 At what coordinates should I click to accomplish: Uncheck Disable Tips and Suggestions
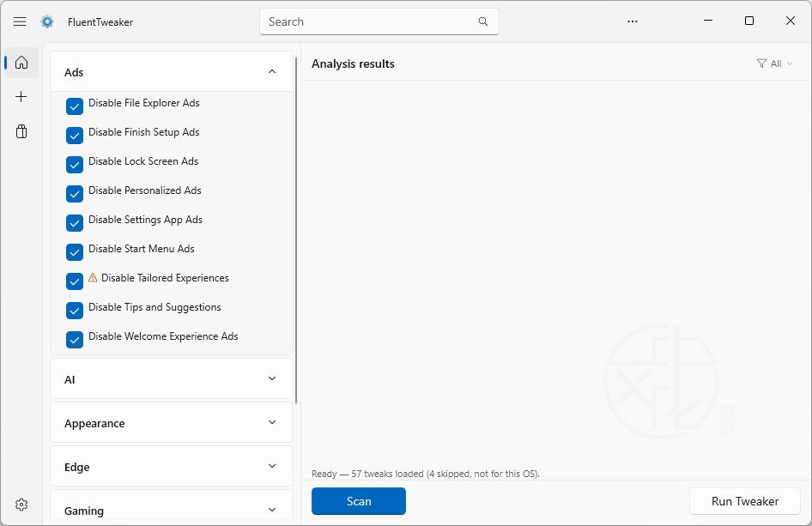(75, 311)
